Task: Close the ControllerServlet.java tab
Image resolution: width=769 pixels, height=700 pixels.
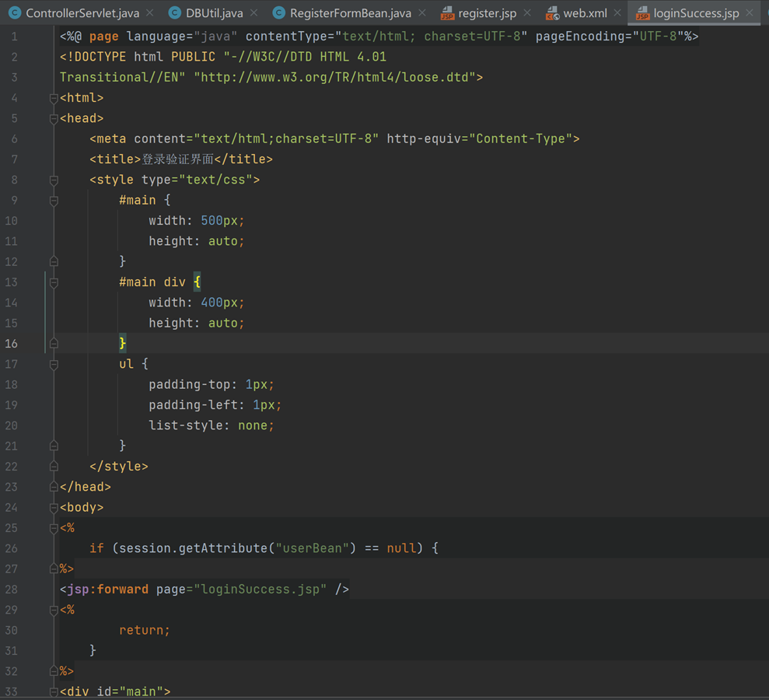Action: pos(150,13)
